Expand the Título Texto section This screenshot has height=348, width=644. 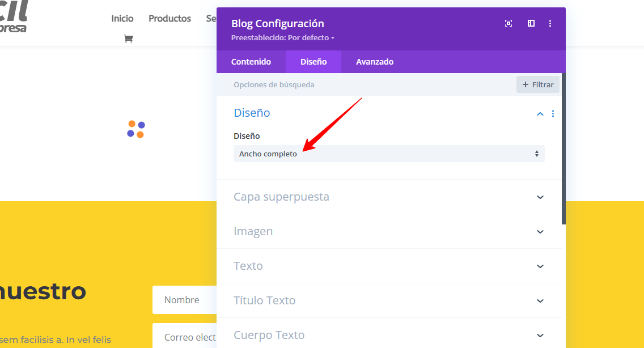[x=540, y=301]
